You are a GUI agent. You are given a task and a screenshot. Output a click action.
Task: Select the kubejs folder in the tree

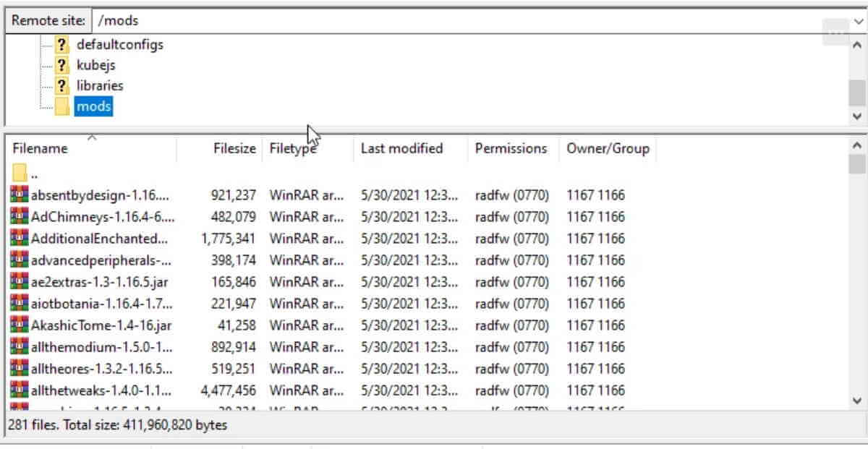tap(96, 65)
